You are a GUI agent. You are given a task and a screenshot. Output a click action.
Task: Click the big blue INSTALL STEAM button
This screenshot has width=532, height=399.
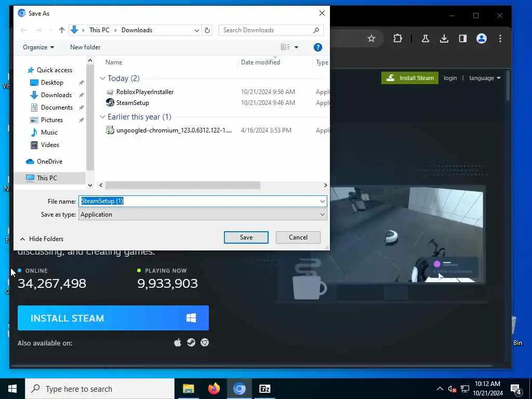113,318
